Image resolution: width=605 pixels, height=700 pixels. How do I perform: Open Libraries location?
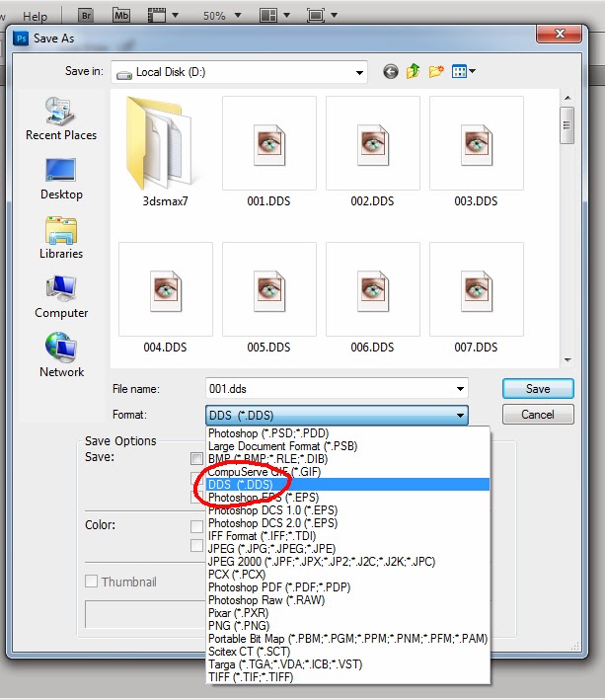(x=61, y=238)
